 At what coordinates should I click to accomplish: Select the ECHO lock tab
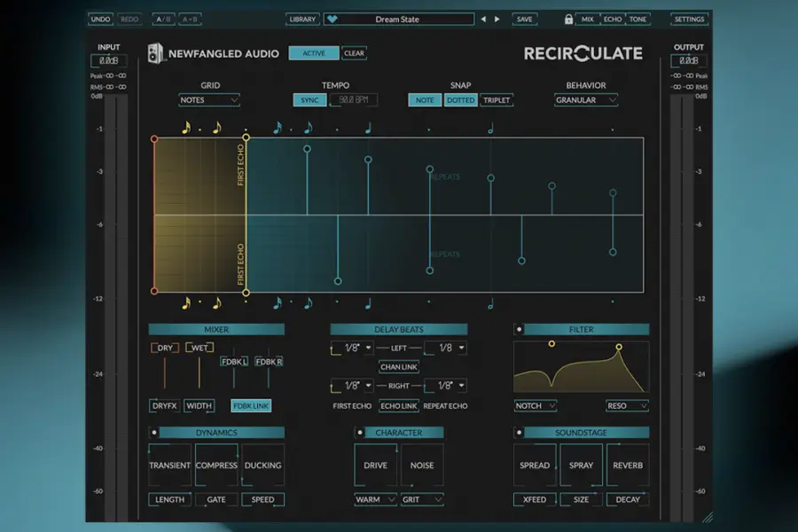[x=612, y=20]
